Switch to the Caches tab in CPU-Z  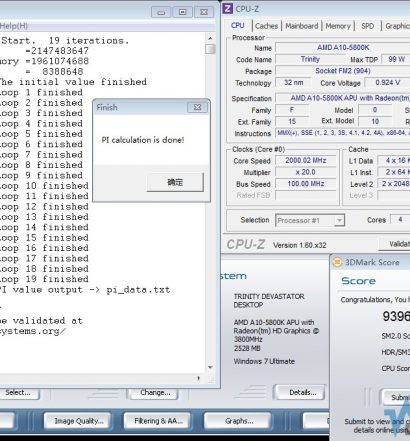[x=266, y=26]
